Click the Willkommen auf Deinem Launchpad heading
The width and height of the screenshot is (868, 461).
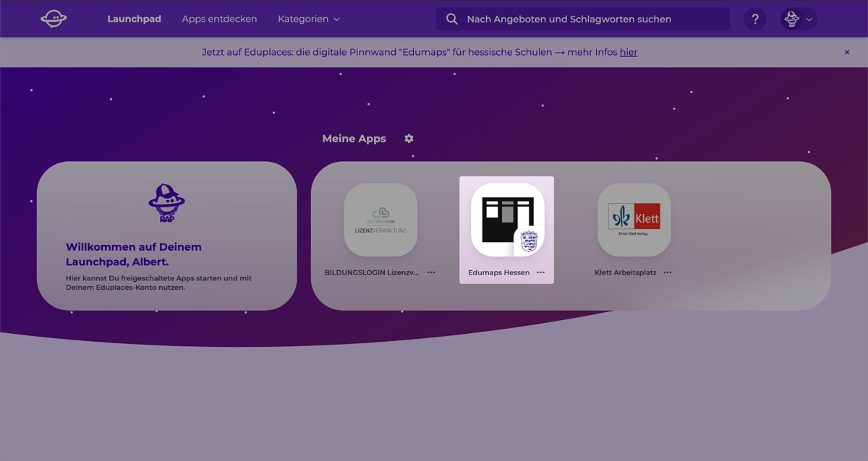pyautogui.click(x=134, y=254)
